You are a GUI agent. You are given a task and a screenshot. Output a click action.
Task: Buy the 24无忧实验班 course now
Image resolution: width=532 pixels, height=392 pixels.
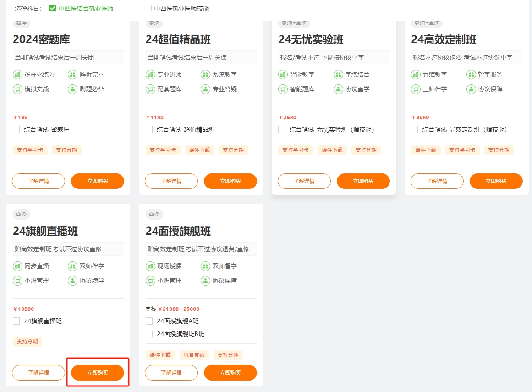(x=363, y=181)
